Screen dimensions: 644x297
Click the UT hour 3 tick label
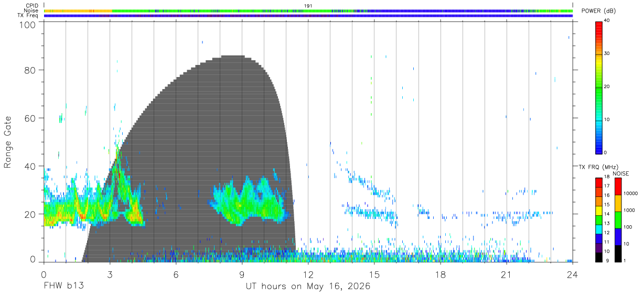pos(110,274)
